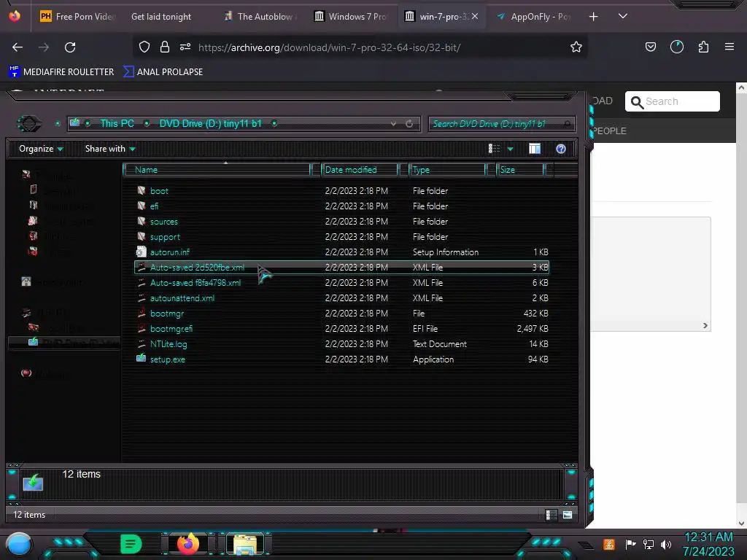Screen dimensions: 747x560
Task: Focus the archive.org Search field
Action: (x=672, y=101)
